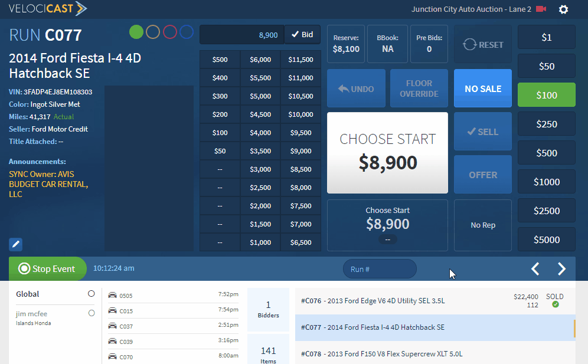Set increment to $2500
This screenshot has height=364, width=588.
coord(546,210)
